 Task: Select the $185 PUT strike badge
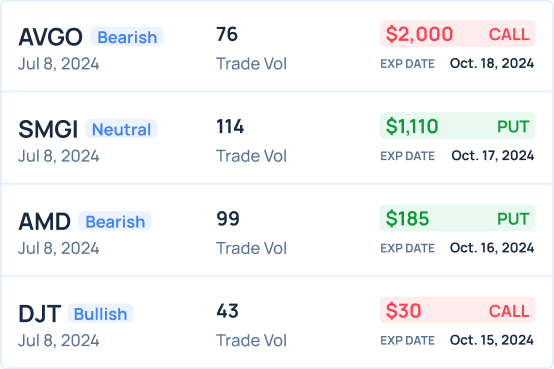pos(458,218)
